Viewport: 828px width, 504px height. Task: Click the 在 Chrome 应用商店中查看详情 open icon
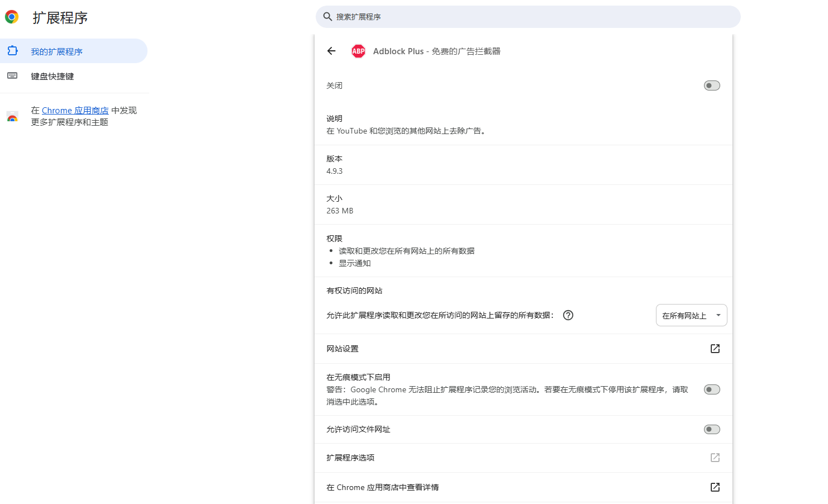tap(715, 487)
